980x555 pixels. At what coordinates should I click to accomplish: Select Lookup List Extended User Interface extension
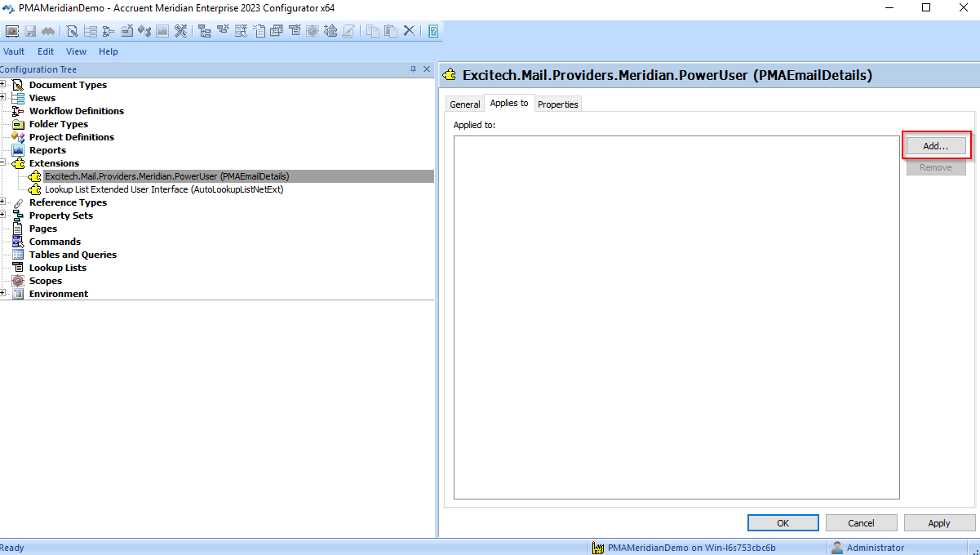[x=164, y=189]
